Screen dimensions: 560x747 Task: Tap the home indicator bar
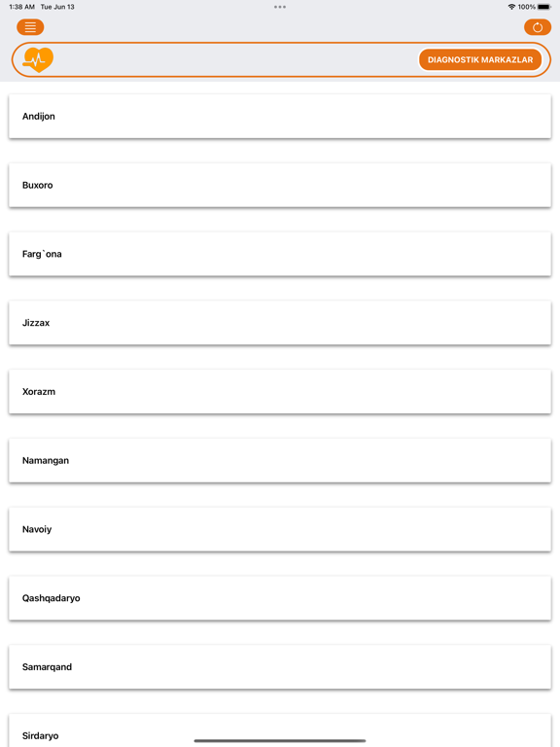pos(280,741)
